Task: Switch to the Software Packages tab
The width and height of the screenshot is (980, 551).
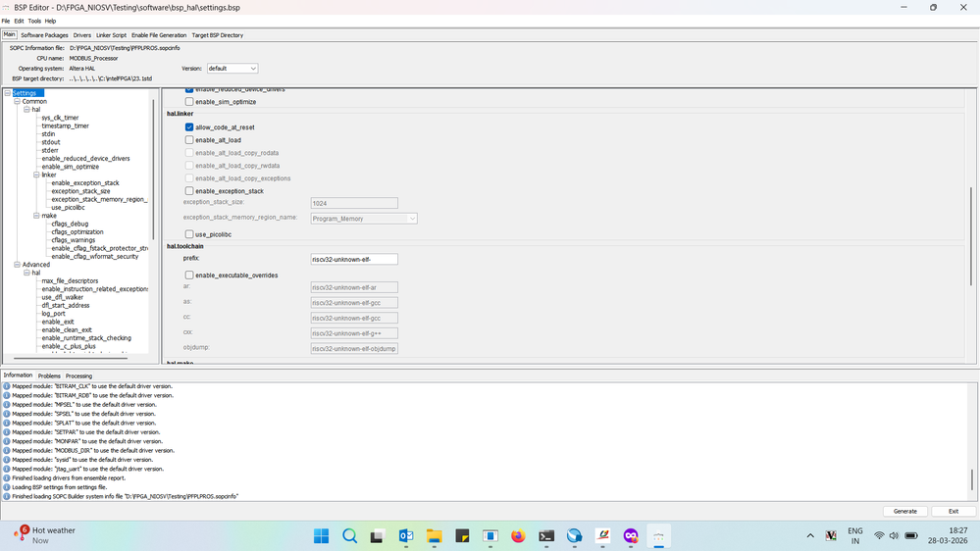Action: [x=44, y=35]
